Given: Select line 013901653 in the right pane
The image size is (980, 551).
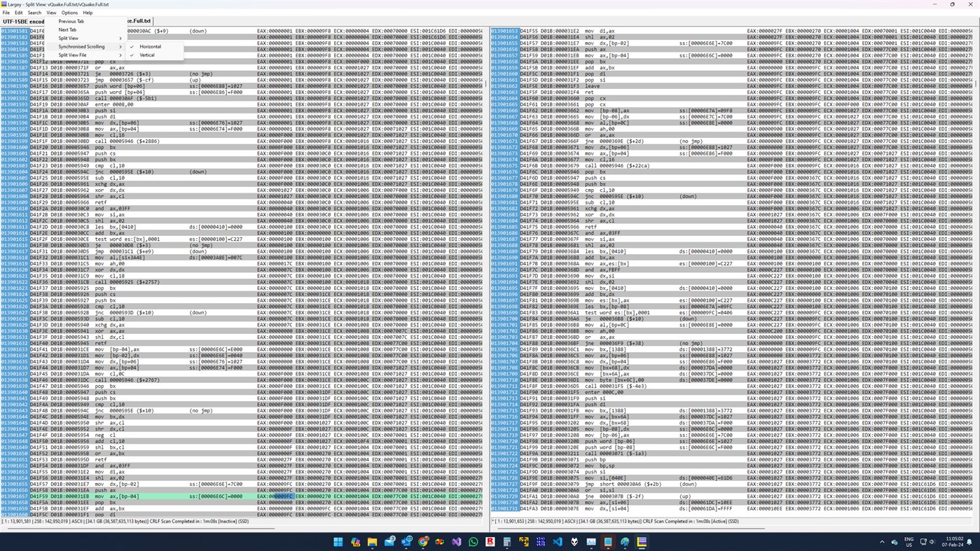Looking at the screenshot, I should [732, 32].
